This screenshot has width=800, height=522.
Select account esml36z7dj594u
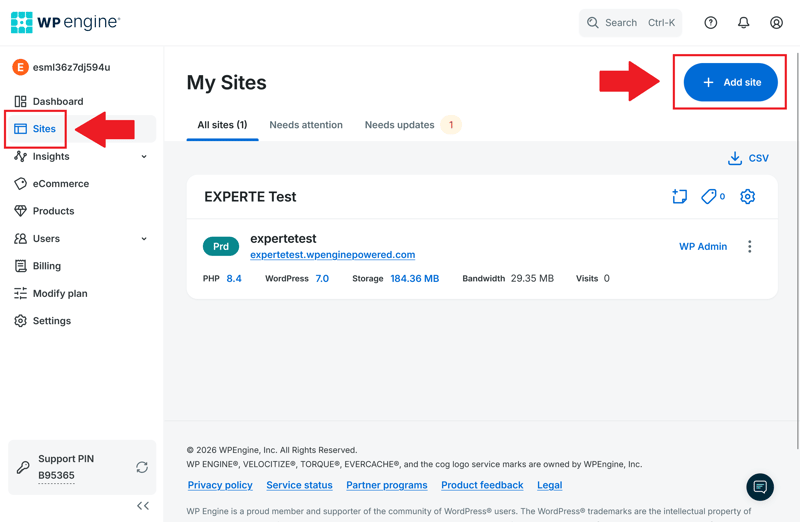pyautogui.click(x=61, y=67)
